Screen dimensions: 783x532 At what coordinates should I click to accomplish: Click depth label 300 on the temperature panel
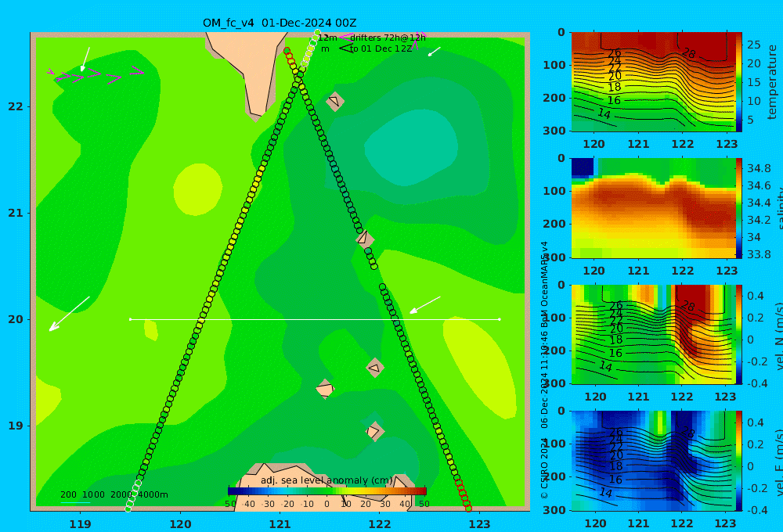pyautogui.click(x=554, y=131)
